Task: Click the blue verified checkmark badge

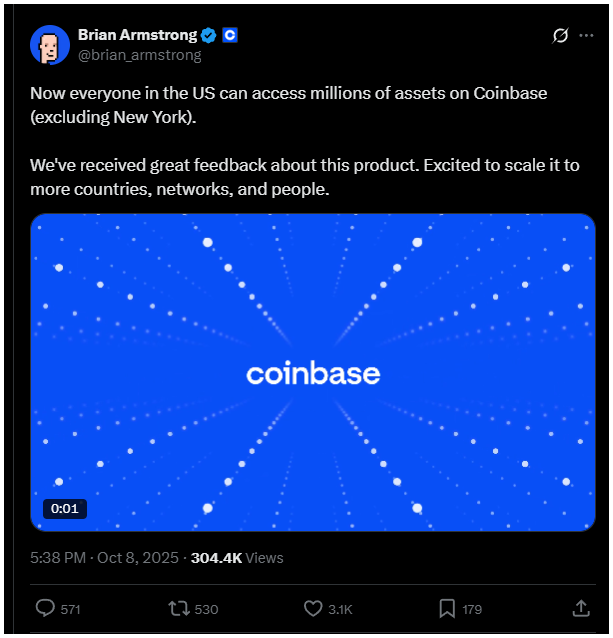Action: pyautogui.click(x=208, y=35)
